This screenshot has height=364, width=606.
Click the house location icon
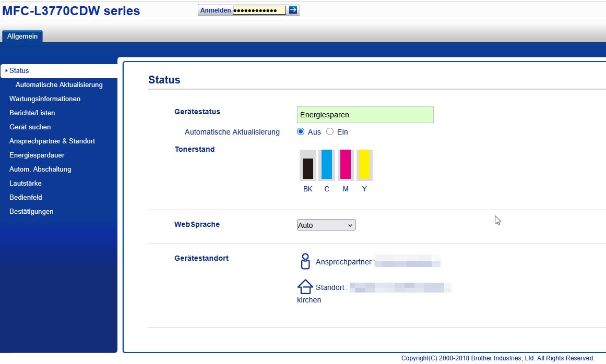305,287
